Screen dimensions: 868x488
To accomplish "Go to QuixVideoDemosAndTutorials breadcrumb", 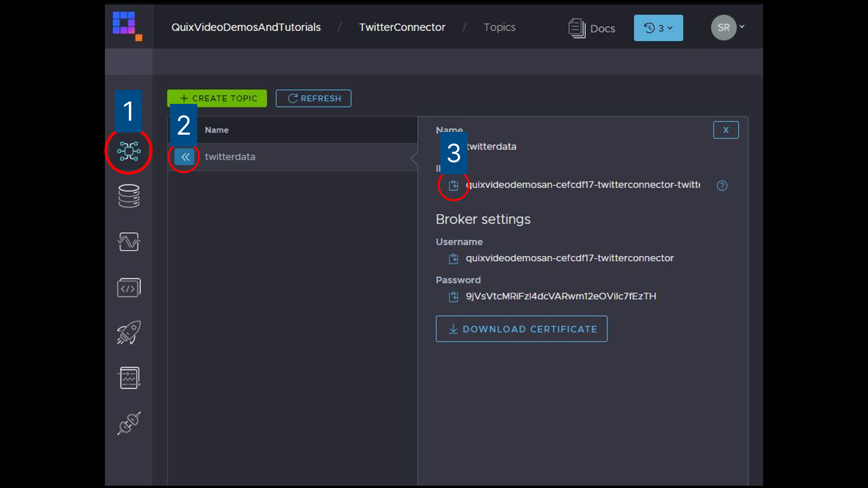I will click(x=246, y=27).
